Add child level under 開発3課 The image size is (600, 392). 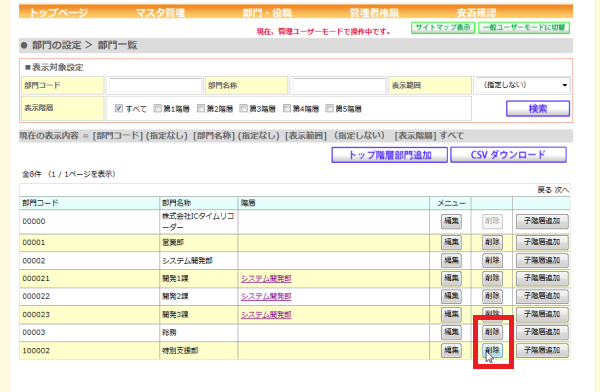pos(542,314)
